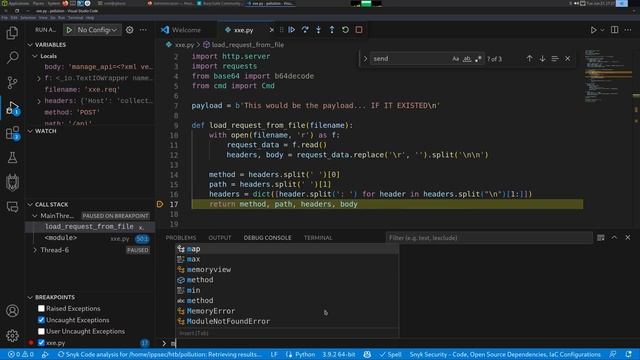The height and width of the screenshot is (360, 640).
Task: Stop the debug session
Action: pyautogui.click(x=359, y=30)
